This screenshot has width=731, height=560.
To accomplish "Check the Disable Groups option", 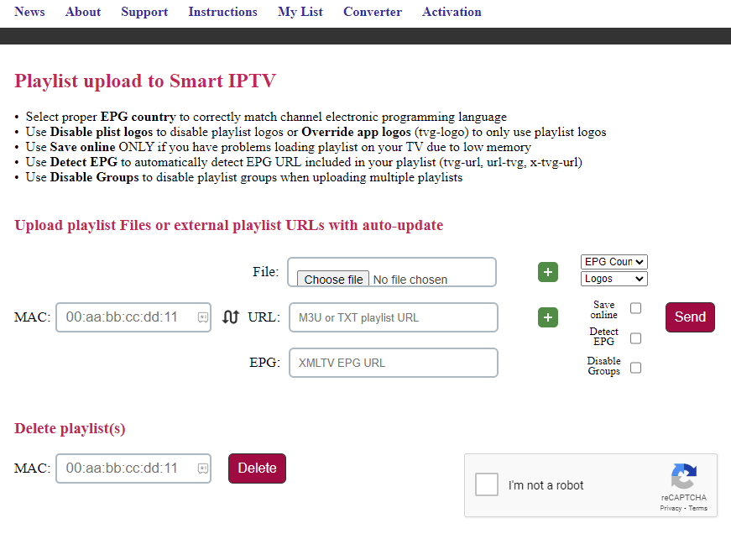I will (635, 367).
